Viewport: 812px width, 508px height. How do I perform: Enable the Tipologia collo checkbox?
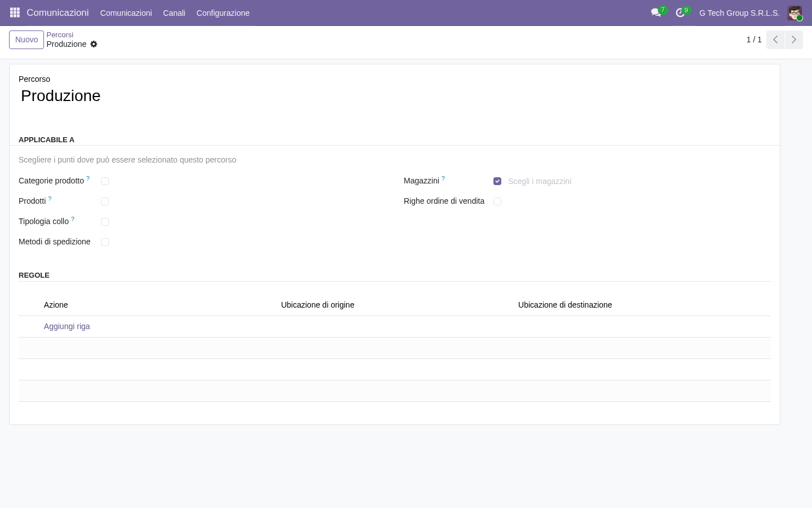point(105,222)
